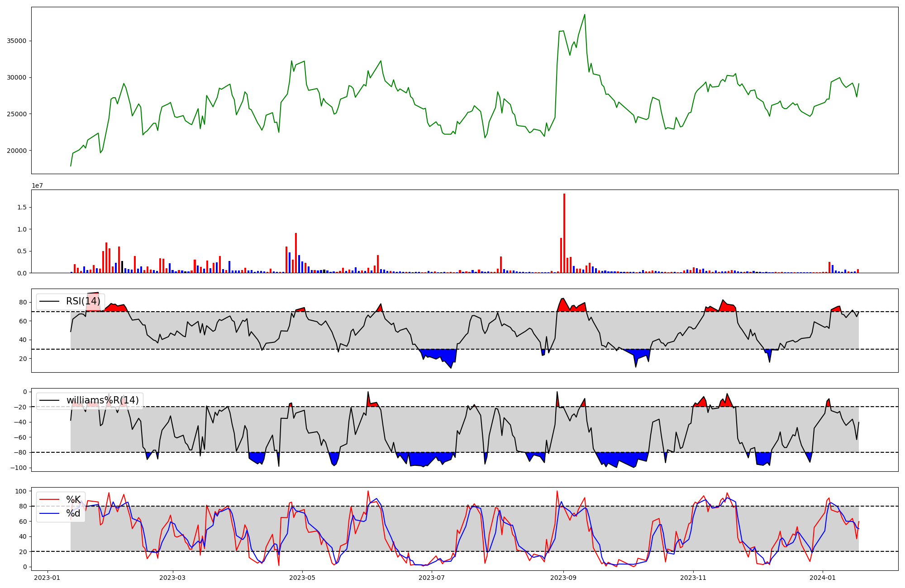Click the 0 tick on Williams %R axis

(x=25, y=392)
